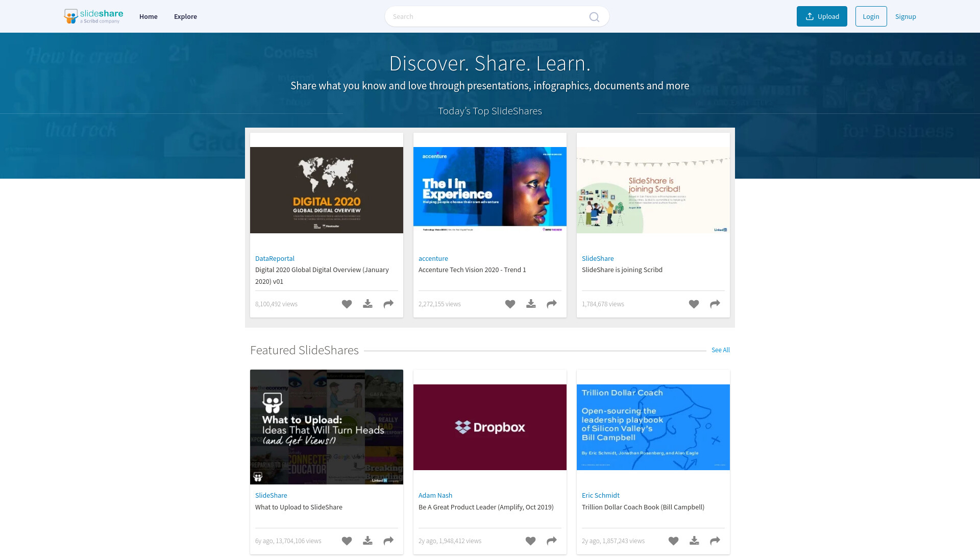The height and width of the screenshot is (560, 980).
Task: See All featured SlideShares
Action: pos(720,350)
